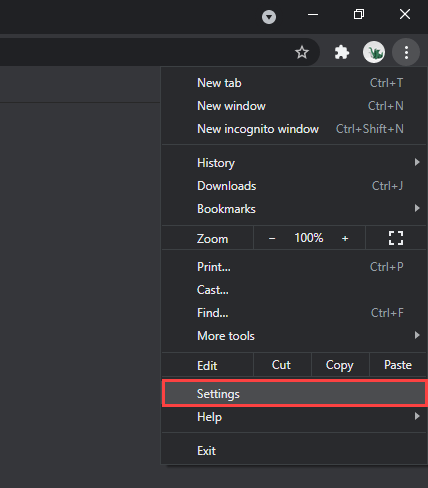Screen dimensions: 428x488
Task: Click the profile avatar icon
Action: (x=374, y=52)
